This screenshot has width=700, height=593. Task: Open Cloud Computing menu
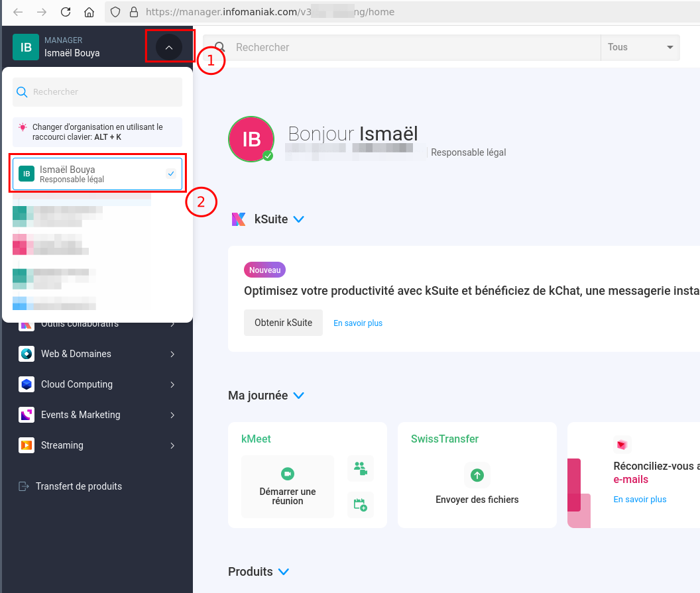[97, 384]
